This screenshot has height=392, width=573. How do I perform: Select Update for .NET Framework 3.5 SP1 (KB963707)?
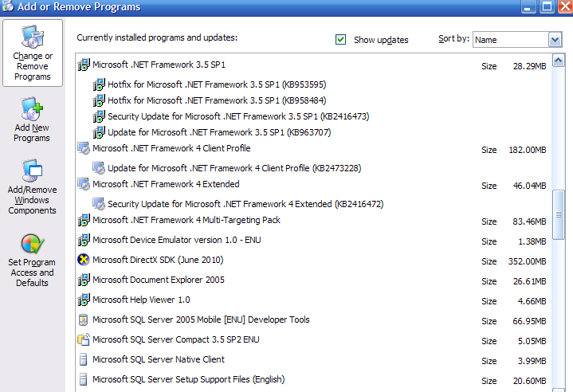pos(219,132)
